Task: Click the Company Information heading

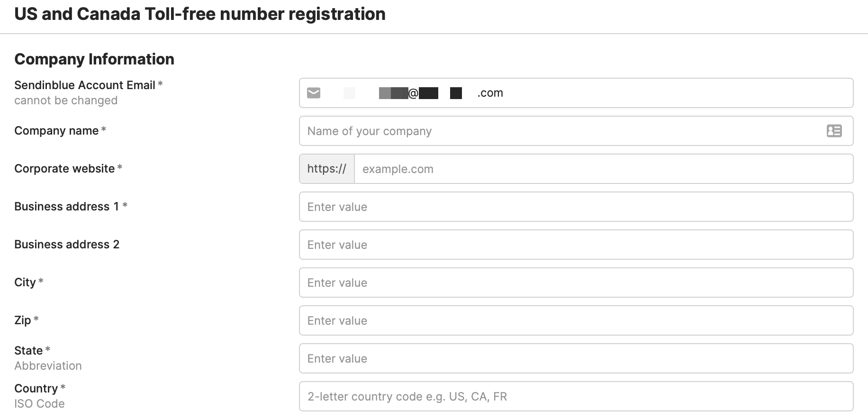Action: tap(94, 59)
